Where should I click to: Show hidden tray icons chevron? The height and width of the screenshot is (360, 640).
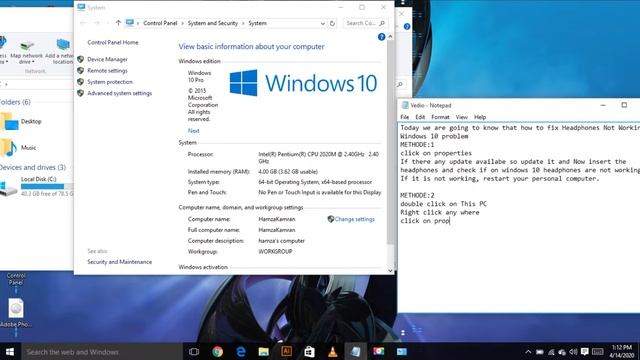pyautogui.click(x=528, y=352)
